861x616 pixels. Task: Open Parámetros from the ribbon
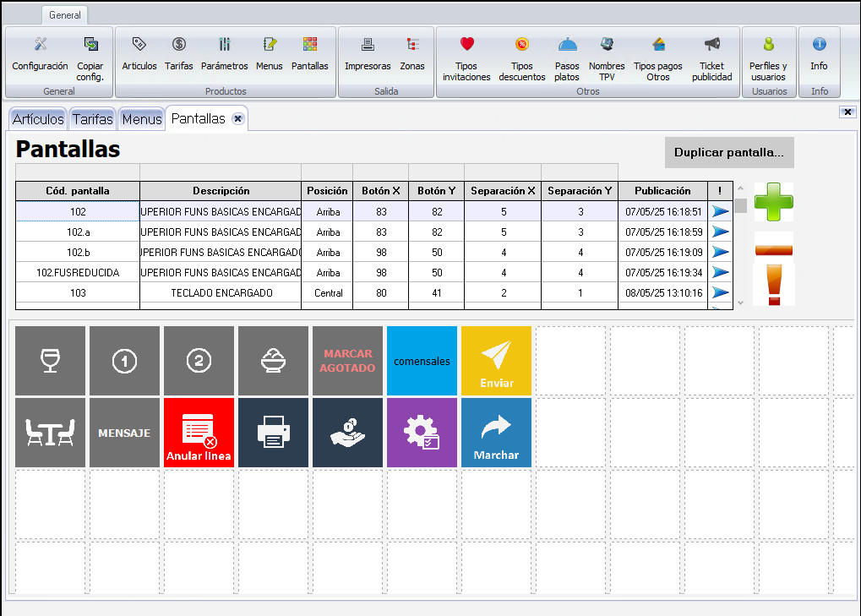pos(224,54)
